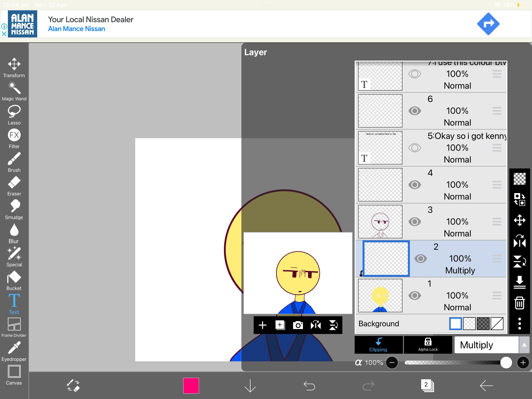Open the Canvas settings tool
Viewport: 532px width, 399px height.
pyautogui.click(x=14, y=375)
